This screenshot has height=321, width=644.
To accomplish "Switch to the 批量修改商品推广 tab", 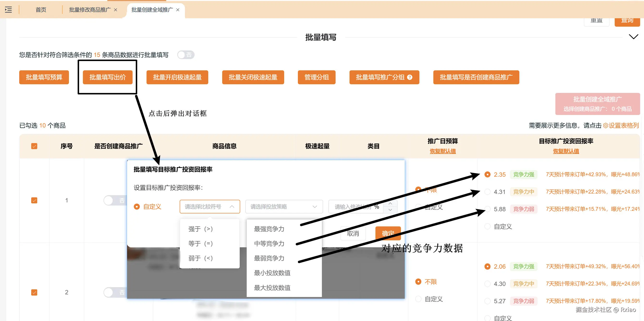I will pyautogui.click(x=90, y=10).
